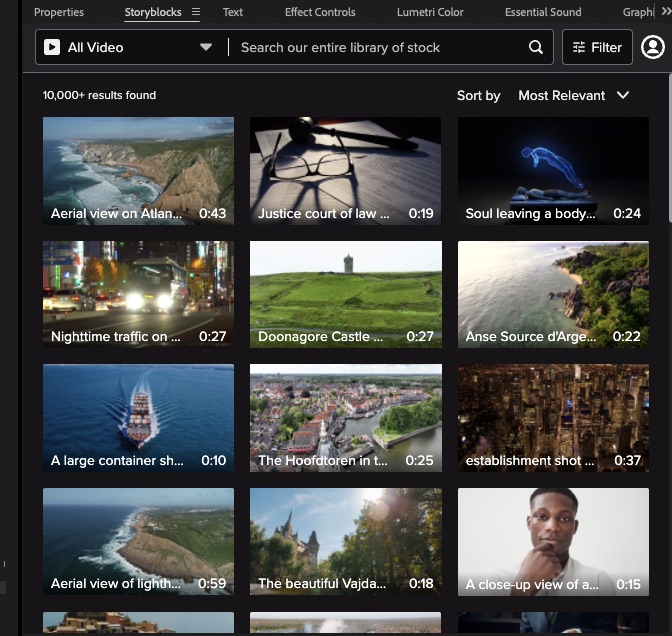Go to the Text panel tab

[233, 12]
